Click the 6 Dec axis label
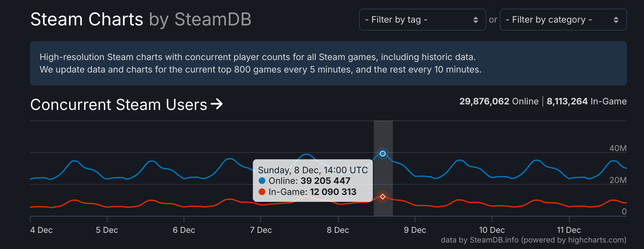The image size is (644, 249). pos(184,230)
